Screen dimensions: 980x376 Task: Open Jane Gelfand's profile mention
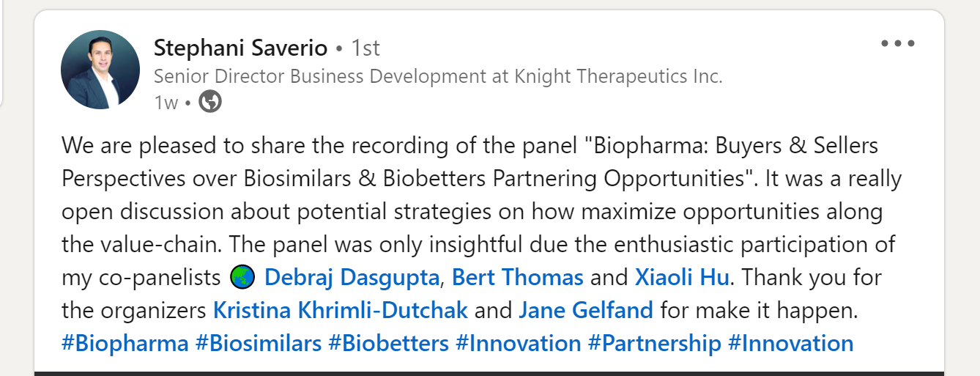[x=586, y=311]
